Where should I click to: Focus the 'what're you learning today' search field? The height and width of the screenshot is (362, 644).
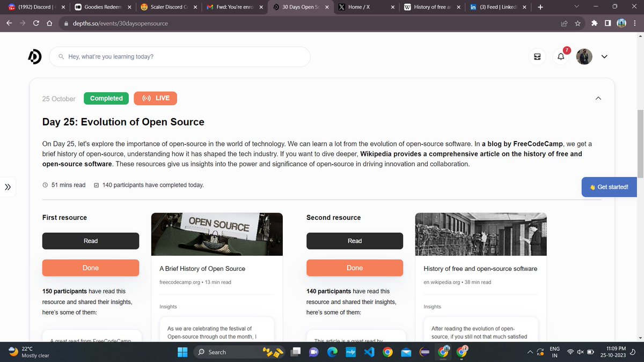pos(180,56)
